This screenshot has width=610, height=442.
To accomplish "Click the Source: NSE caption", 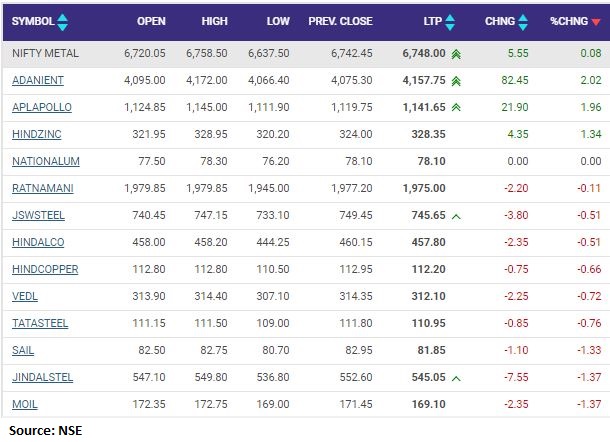I will click(46, 431).
